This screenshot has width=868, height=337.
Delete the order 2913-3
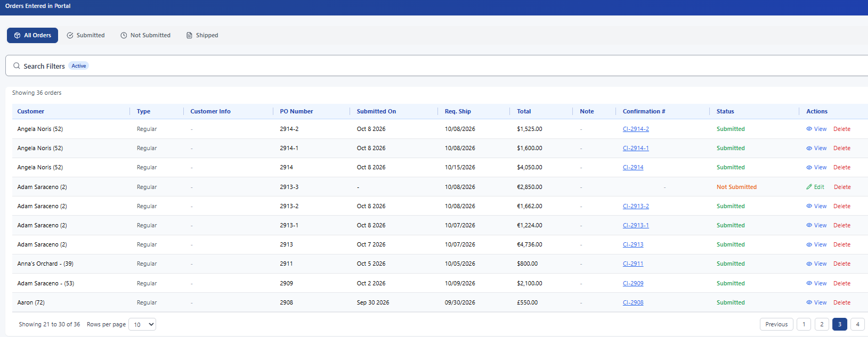coord(842,187)
